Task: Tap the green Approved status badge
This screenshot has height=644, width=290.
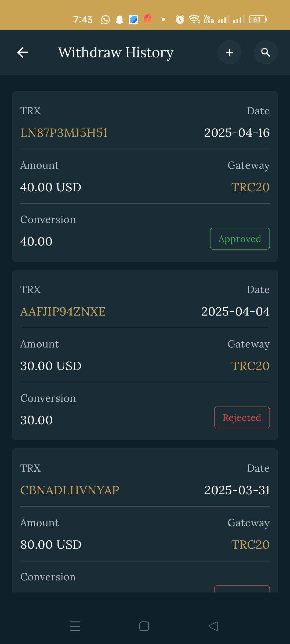Action: tap(240, 239)
